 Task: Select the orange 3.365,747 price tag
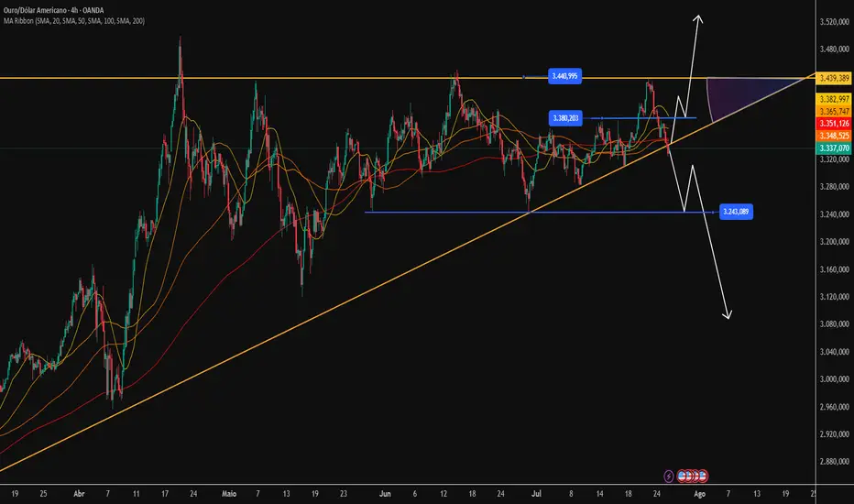pyautogui.click(x=835, y=111)
